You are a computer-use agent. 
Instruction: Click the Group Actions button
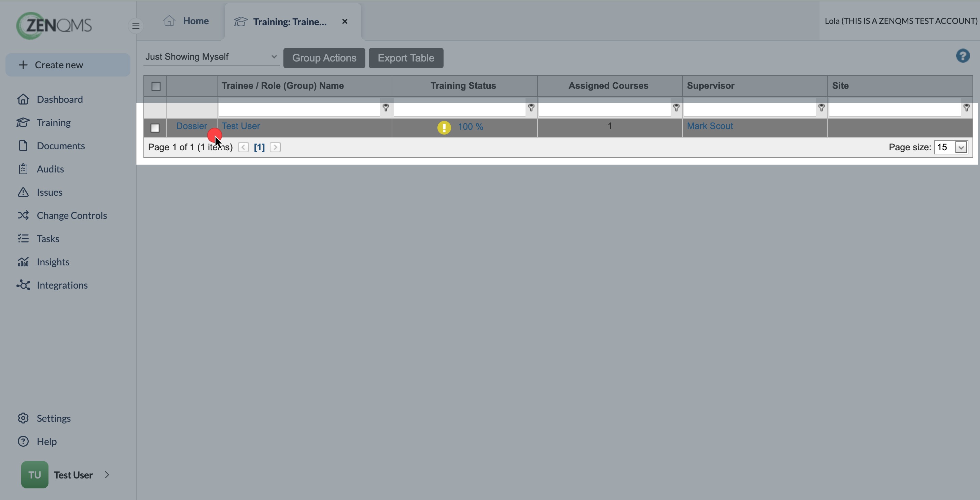coord(324,58)
